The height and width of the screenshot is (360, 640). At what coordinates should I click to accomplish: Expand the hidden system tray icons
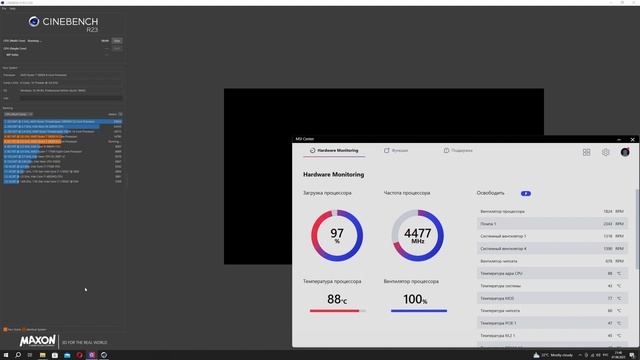click(x=580, y=355)
